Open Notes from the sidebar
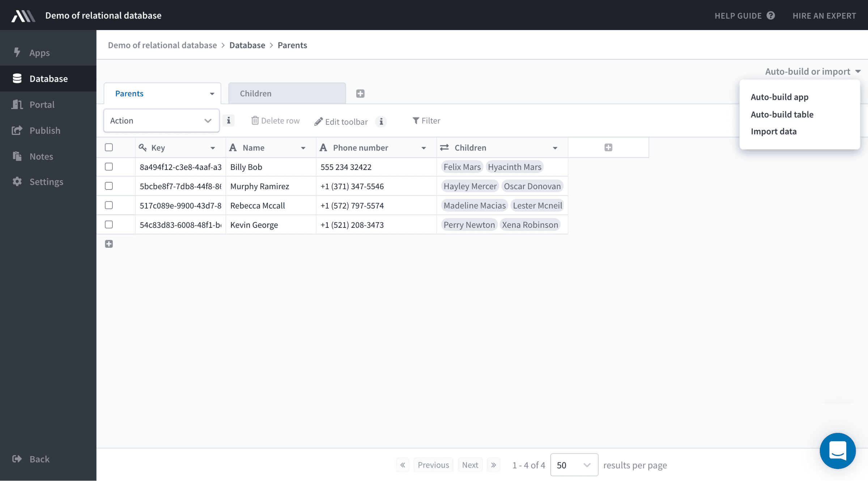This screenshot has width=868, height=481. 41,156
